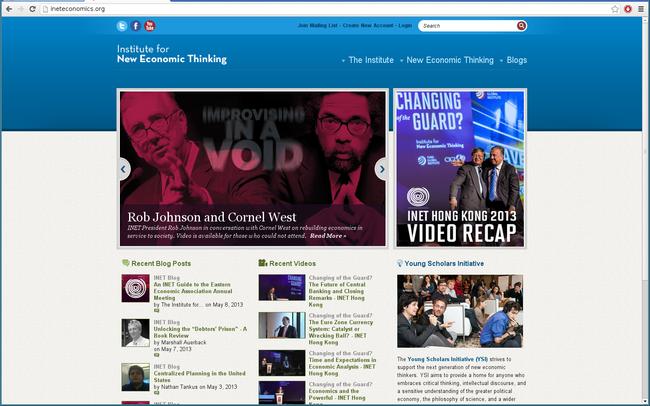The height and width of the screenshot is (406, 650).
Task: Click the INET Blog label above Eastern Economic post
Action: pos(167,278)
